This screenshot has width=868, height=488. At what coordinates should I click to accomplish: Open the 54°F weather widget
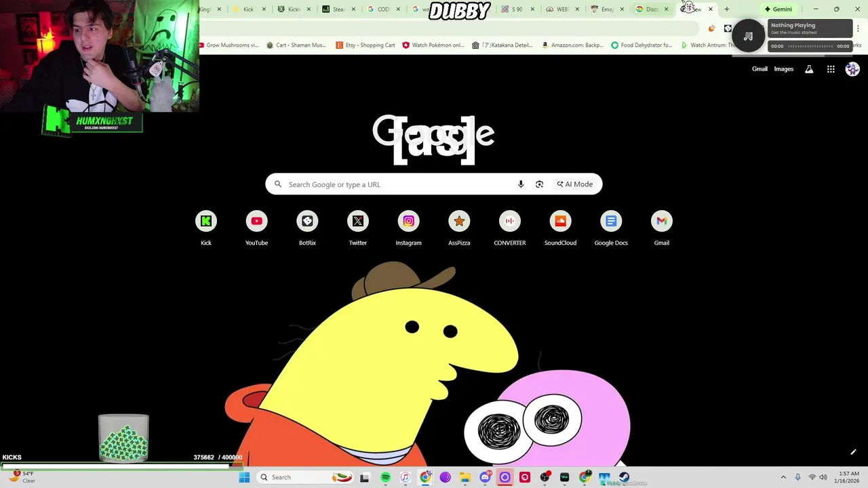tap(20, 477)
